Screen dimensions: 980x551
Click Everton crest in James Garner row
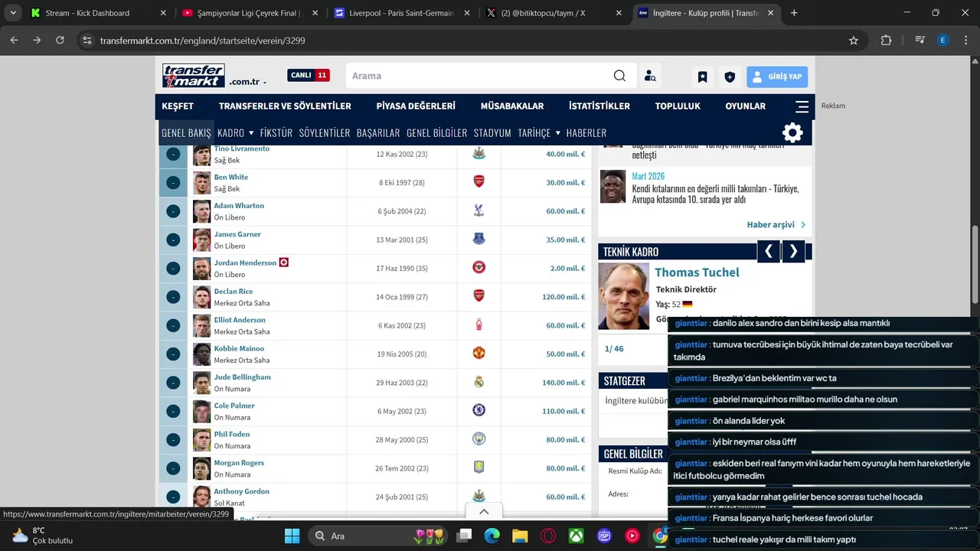[479, 240]
